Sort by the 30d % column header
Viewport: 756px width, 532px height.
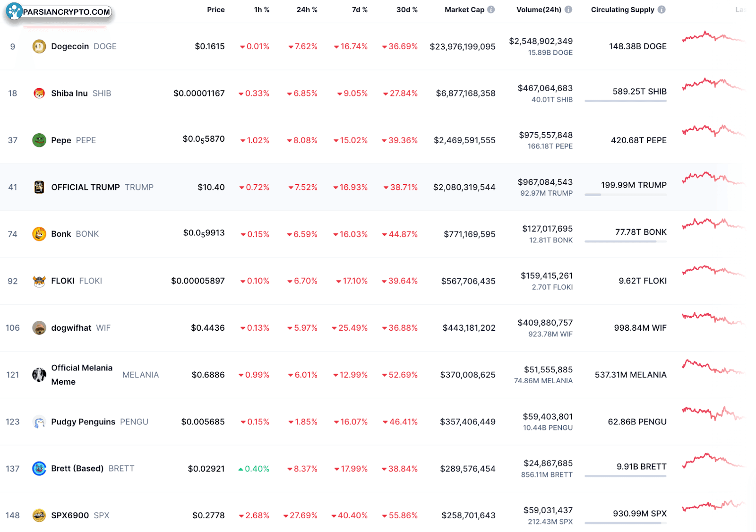406,9
